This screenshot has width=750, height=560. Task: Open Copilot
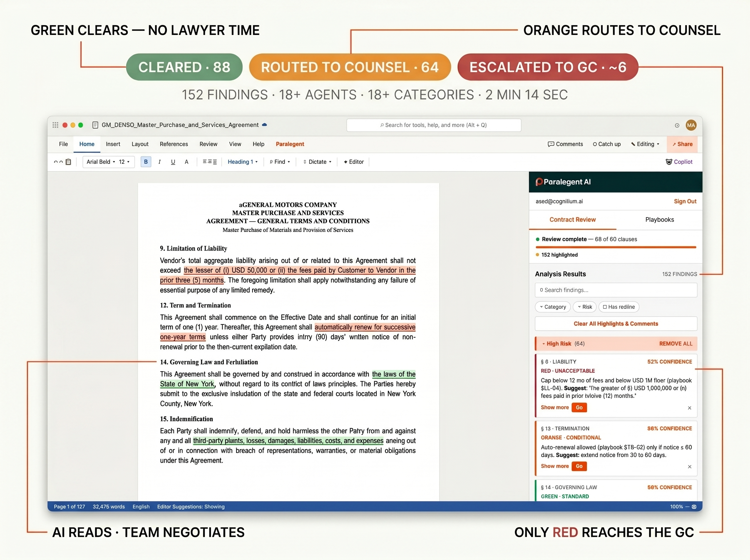click(x=679, y=162)
